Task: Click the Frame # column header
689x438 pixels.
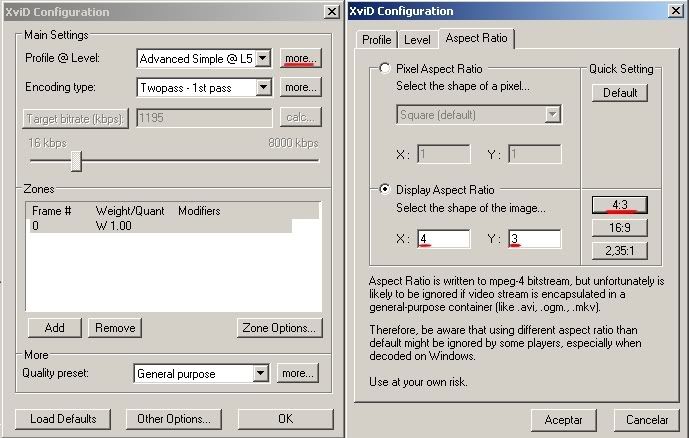Action: click(x=51, y=211)
